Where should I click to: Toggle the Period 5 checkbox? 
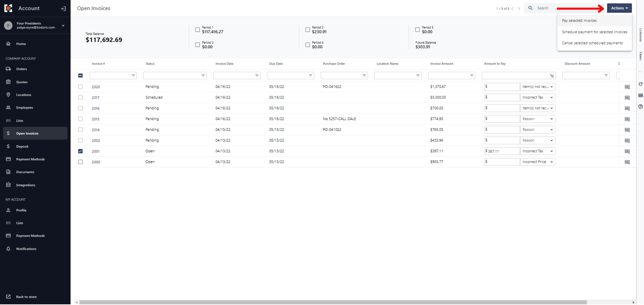(x=417, y=30)
